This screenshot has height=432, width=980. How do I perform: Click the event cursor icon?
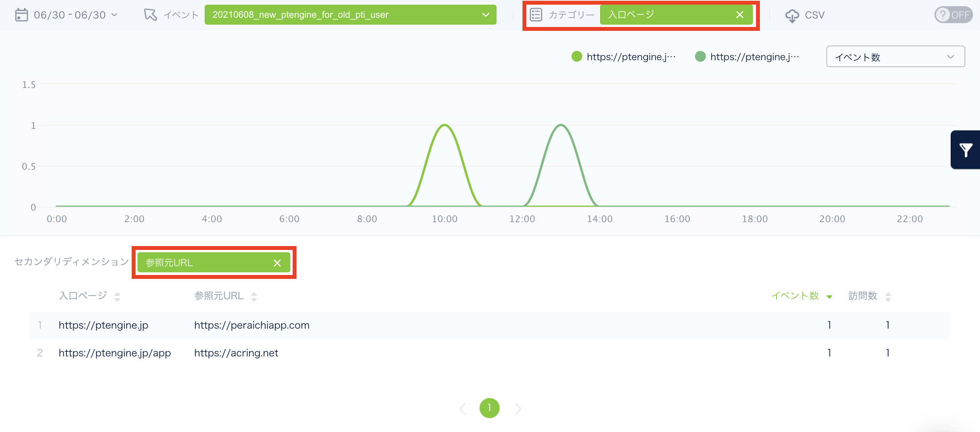[x=150, y=15]
